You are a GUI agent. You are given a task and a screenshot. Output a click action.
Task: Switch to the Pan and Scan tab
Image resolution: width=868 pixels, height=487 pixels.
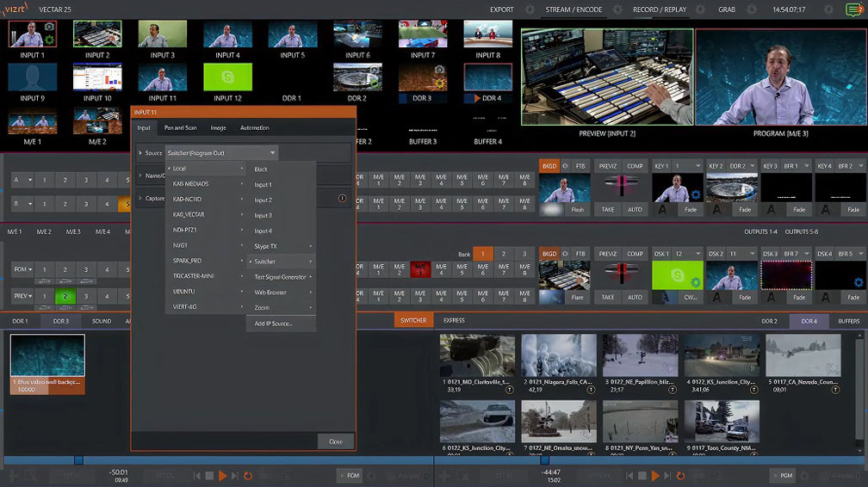pos(181,128)
